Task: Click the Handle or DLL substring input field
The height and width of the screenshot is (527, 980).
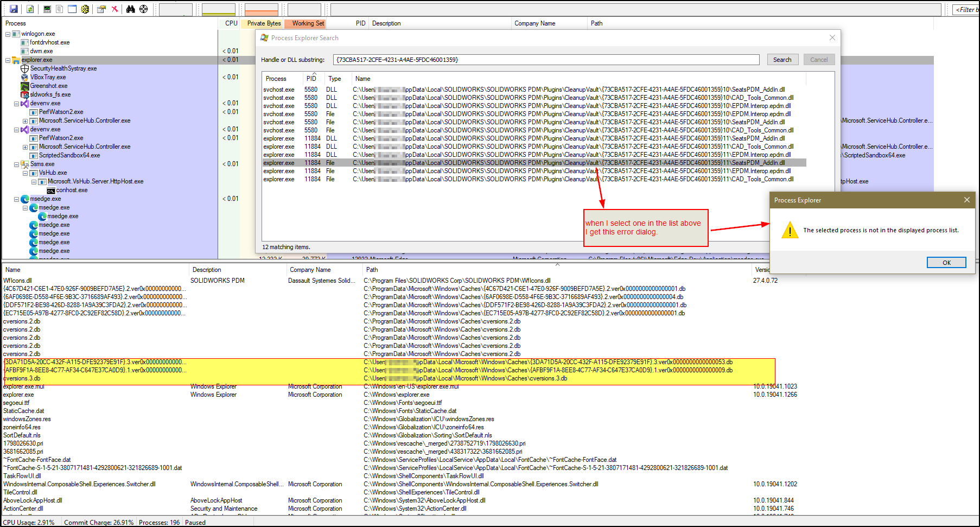Action: 546,60
